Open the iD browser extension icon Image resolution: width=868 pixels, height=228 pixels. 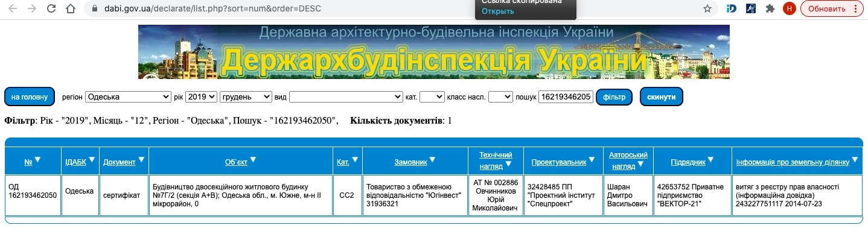click(x=732, y=9)
